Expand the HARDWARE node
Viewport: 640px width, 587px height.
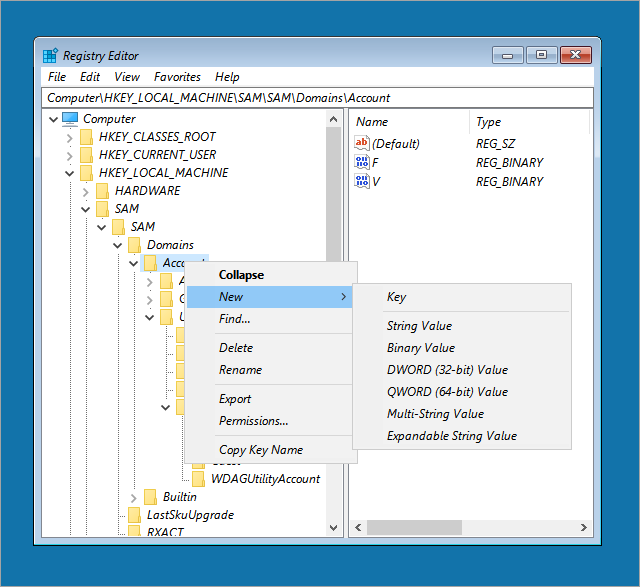(x=85, y=192)
